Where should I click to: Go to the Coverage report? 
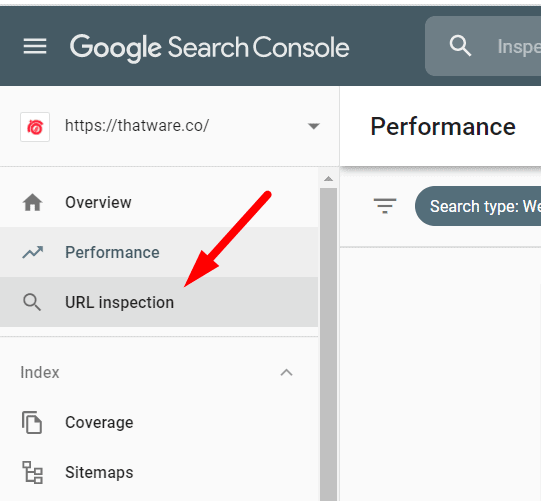coord(159,422)
